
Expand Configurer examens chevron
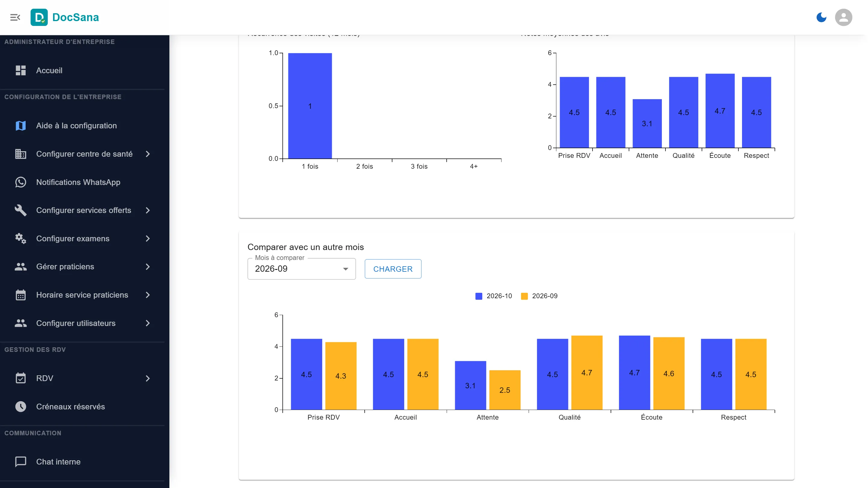coord(148,239)
